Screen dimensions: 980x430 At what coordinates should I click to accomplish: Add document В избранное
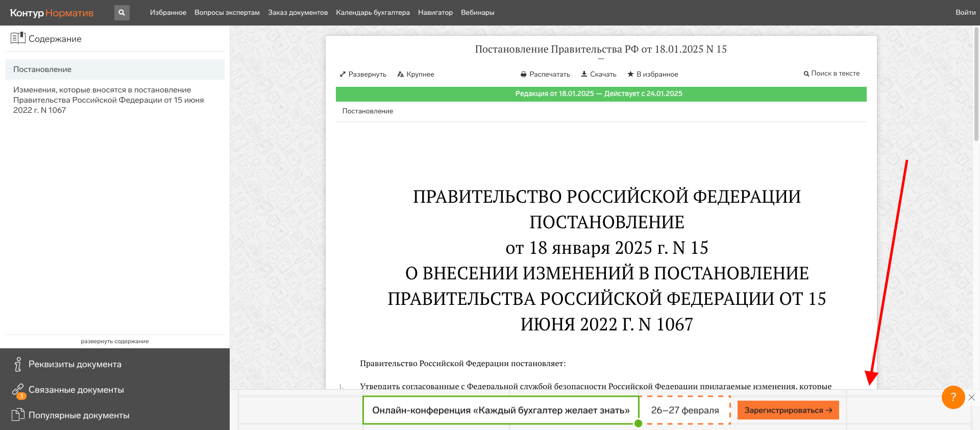[653, 75]
